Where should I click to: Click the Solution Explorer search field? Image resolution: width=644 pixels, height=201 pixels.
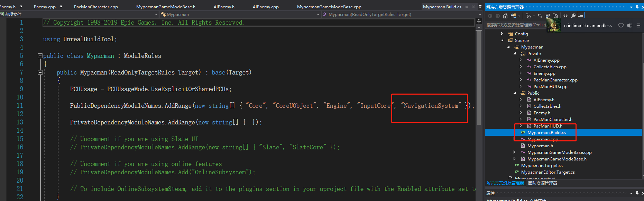pos(516,25)
